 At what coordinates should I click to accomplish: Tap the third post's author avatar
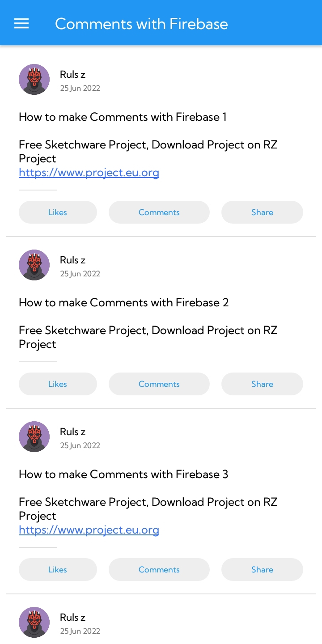click(x=34, y=436)
